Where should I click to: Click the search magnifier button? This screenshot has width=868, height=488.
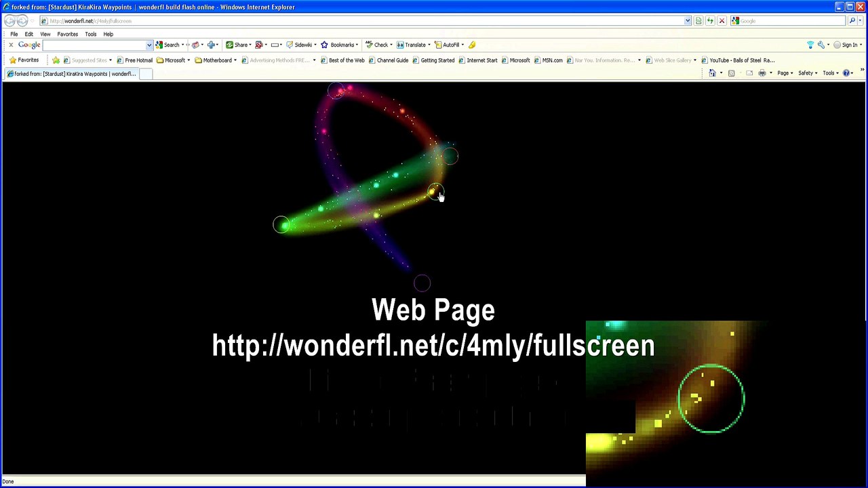pos(852,21)
